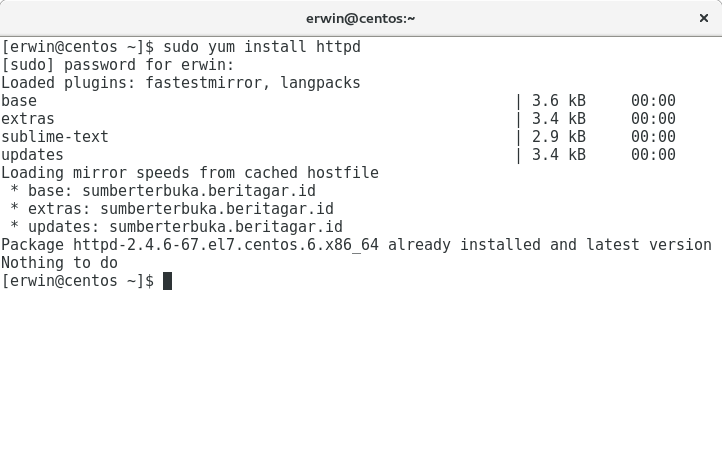Viewport: 722px width, 471px height.
Task: Click the 'Nothing to do' line
Action: (59, 262)
